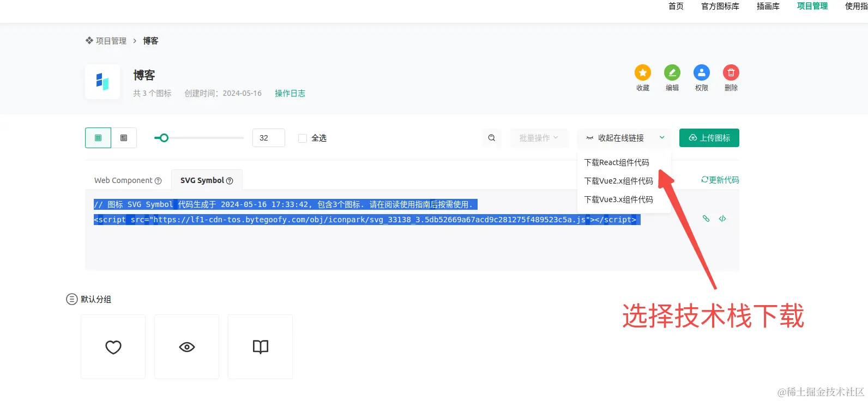
Task: Switch to list view layout
Action: (x=124, y=138)
